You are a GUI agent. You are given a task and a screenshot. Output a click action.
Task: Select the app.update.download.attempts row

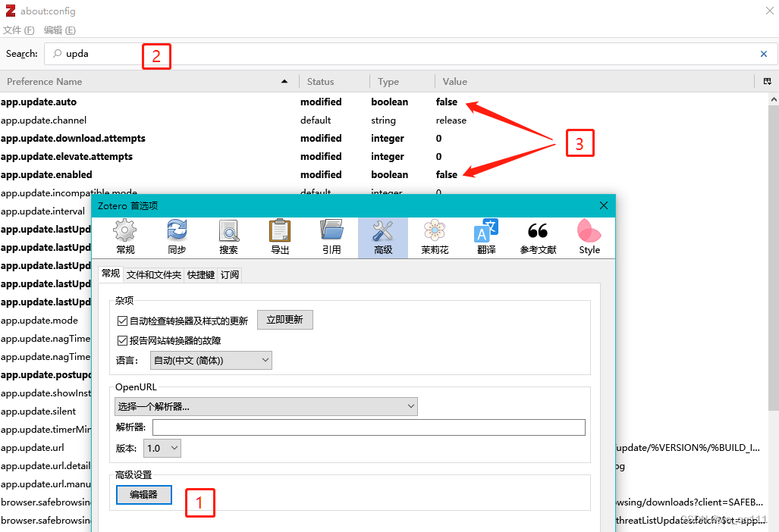[384, 139]
